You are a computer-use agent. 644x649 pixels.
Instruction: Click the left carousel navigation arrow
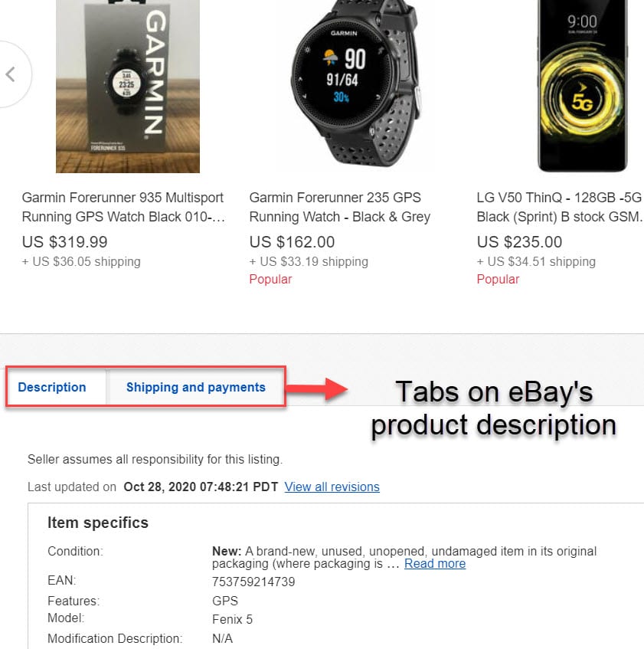click(x=11, y=74)
